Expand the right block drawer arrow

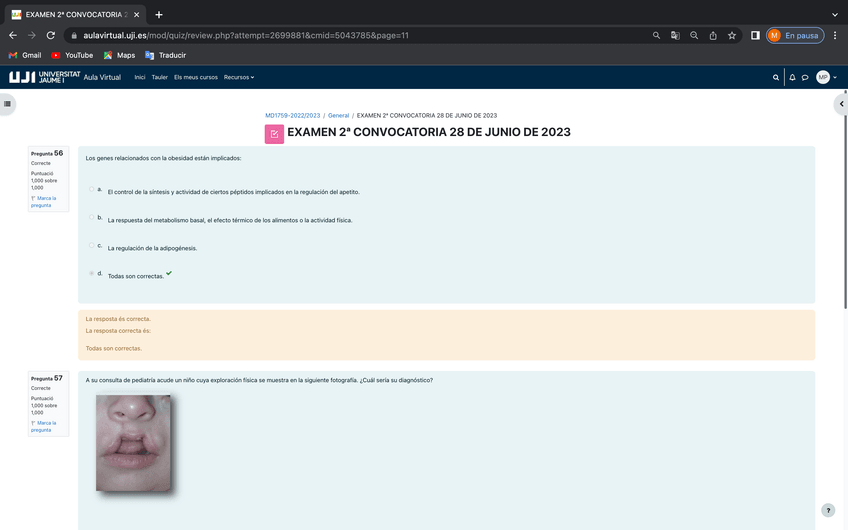coord(841,104)
